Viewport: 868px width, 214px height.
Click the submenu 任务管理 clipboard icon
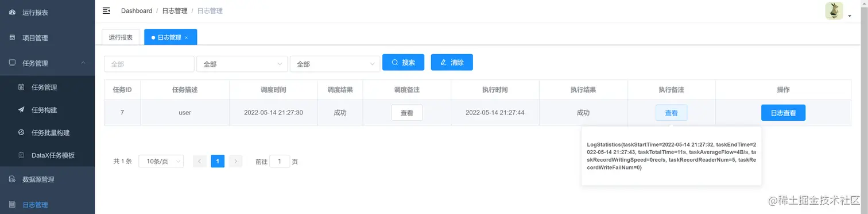click(x=21, y=87)
